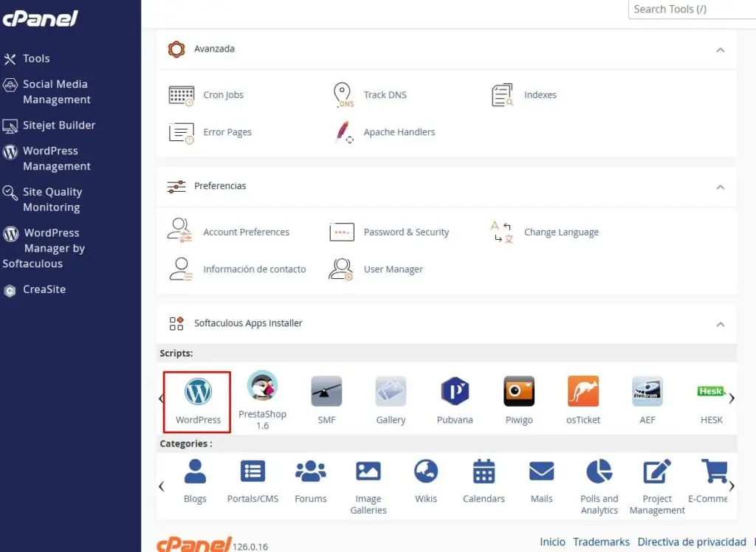
Task: Open the Indexes icon
Action: (502, 95)
